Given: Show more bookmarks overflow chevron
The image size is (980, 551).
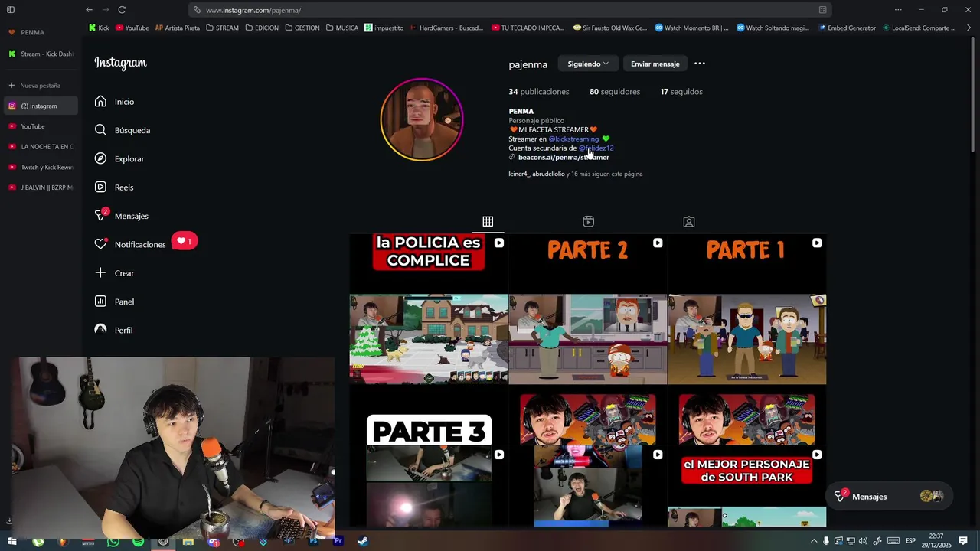Looking at the screenshot, I should click(969, 28).
